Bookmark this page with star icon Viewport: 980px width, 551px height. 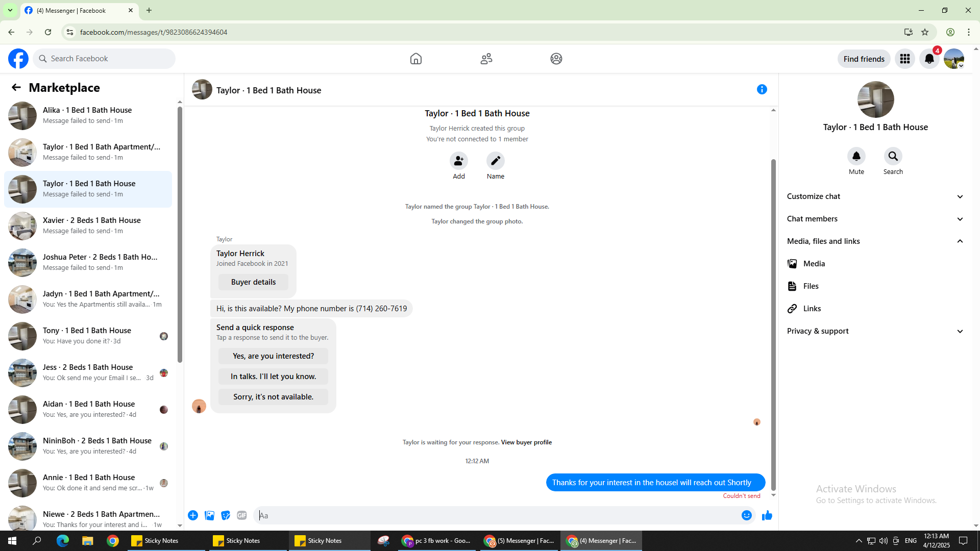point(925,32)
